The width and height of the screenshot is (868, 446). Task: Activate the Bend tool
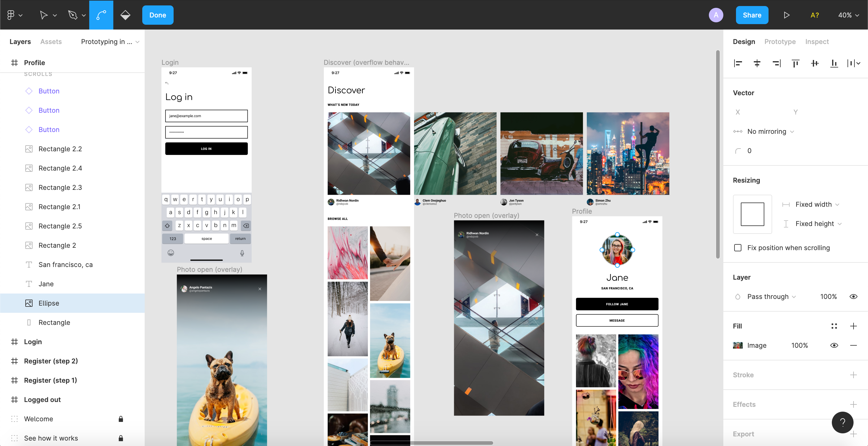(x=101, y=15)
